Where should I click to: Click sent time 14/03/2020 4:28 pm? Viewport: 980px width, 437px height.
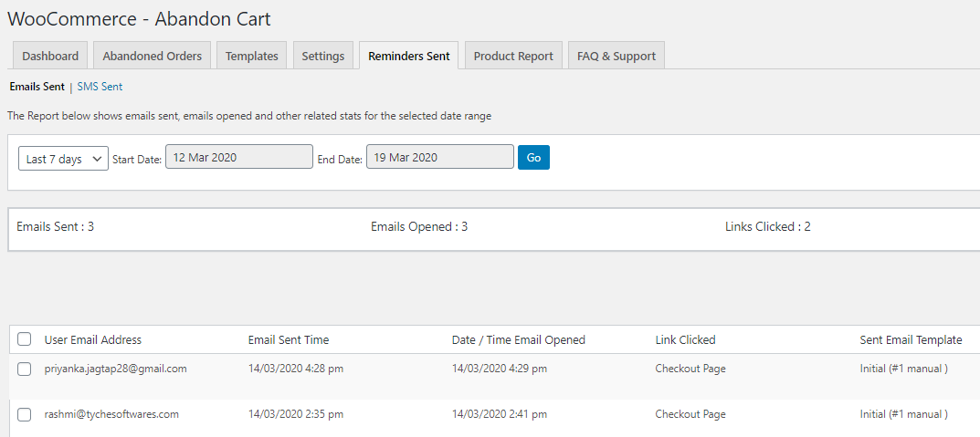[296, 369]
